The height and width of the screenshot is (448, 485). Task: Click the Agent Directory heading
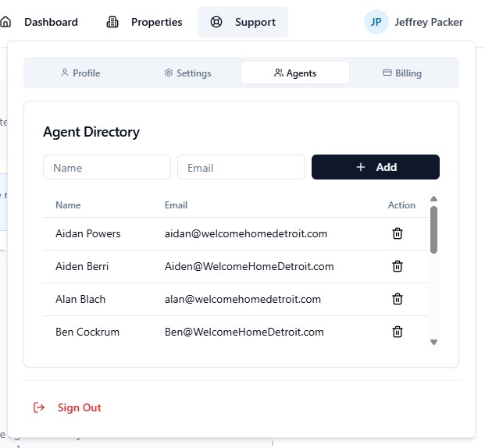91,132
